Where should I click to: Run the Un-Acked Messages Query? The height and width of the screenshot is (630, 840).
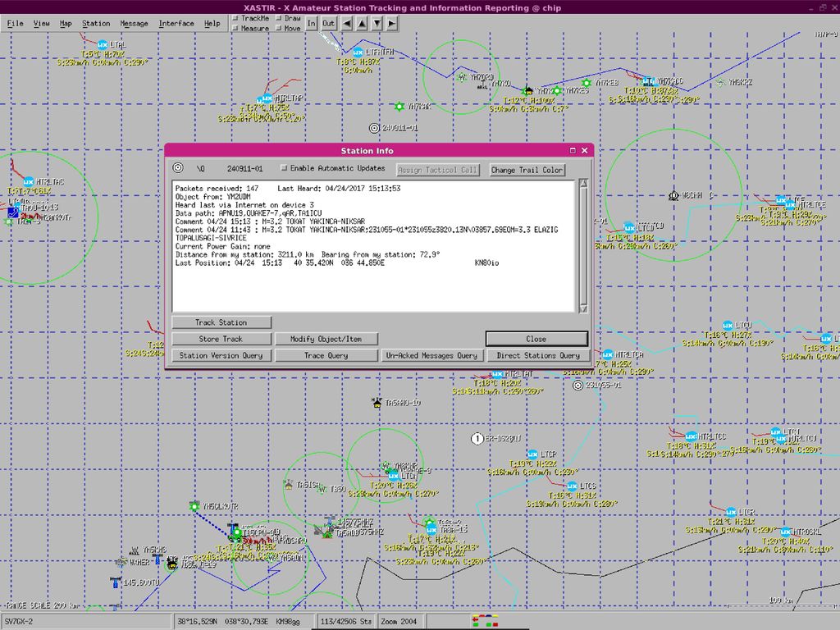click(x=431, y=356)
